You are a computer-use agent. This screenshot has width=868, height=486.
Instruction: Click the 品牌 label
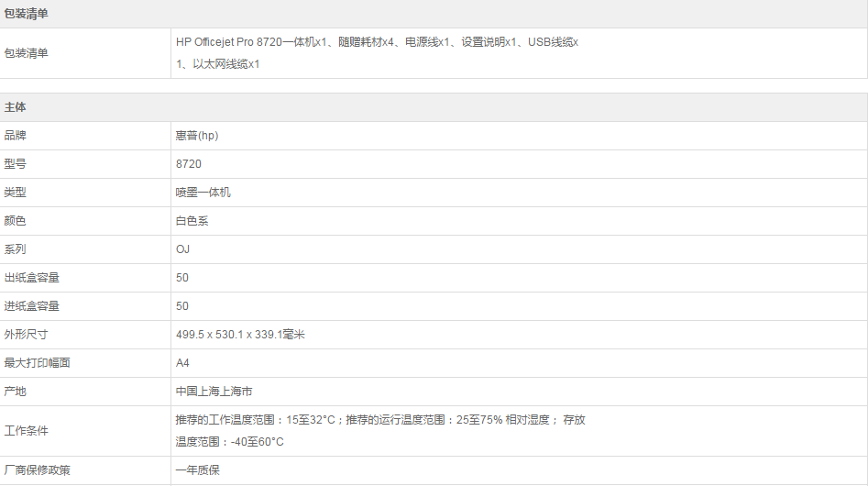coord(15,136)
